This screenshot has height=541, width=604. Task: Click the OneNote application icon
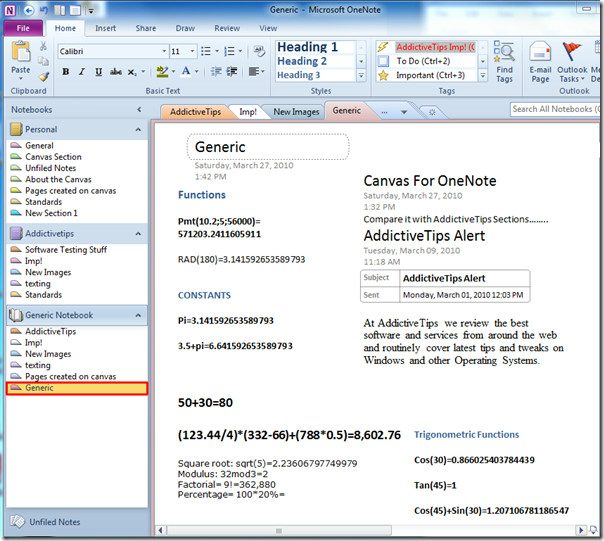point(10,10)
